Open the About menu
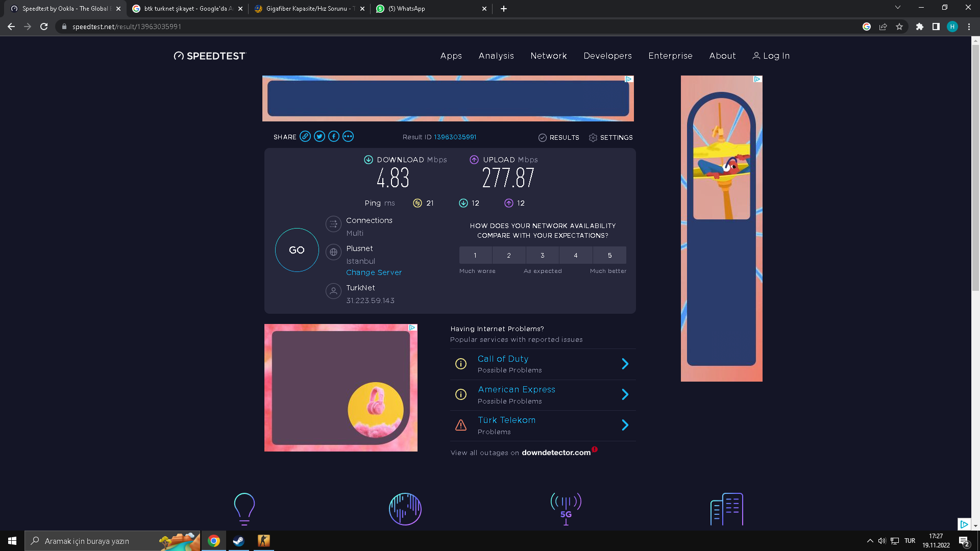This screenshot has width=980, height=551. click(722, 56)
